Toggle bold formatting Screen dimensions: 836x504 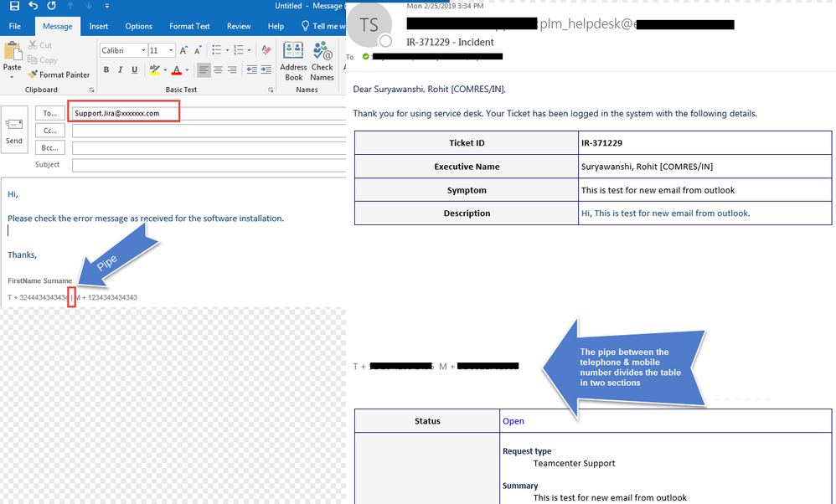(x=106, y=69)
